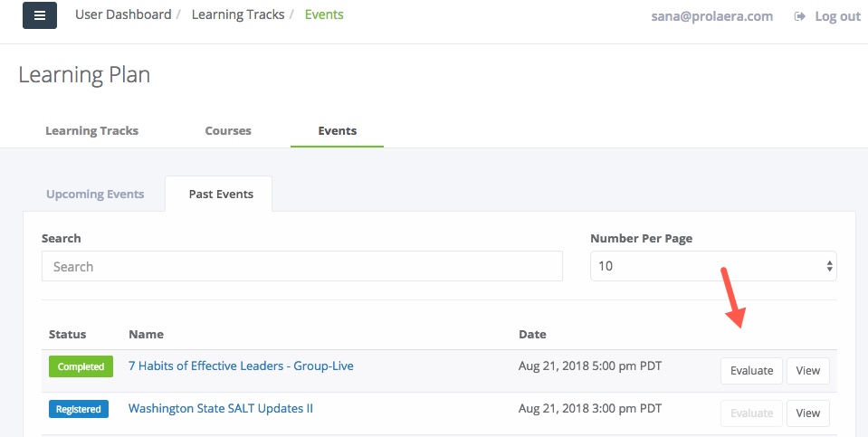This screenshot has height=437, width=868.
Task: Evaluate the 7 Habits of Effective Leaders event
Action: click(751, 371)
